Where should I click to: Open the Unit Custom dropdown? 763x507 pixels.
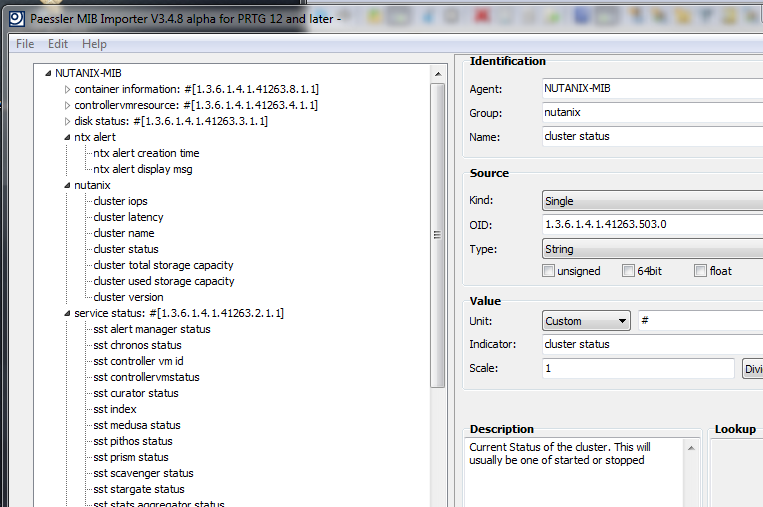[x=586, y=321]
